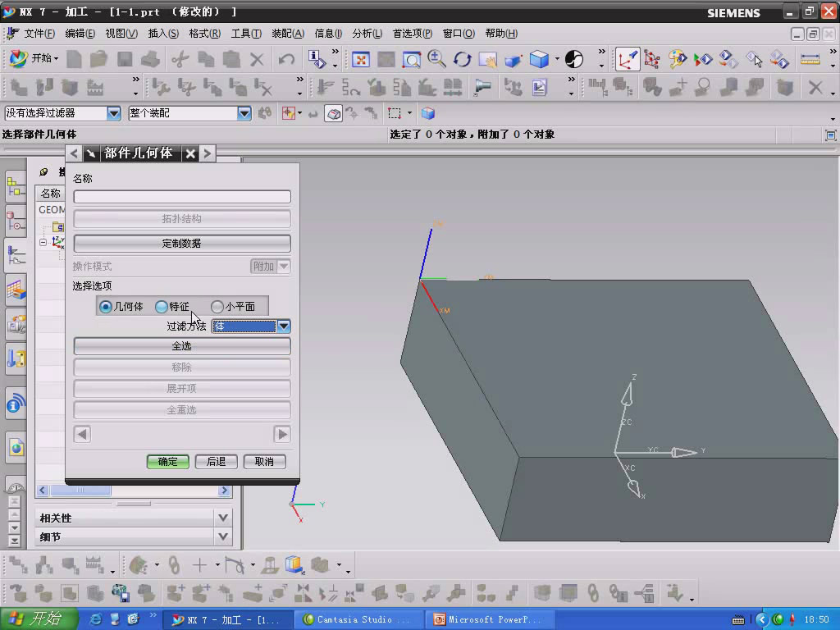The width and height of the screenshot is (840, 630).
Task: Click the point plus icon in bottom toolbar
Action: (199, 564)
